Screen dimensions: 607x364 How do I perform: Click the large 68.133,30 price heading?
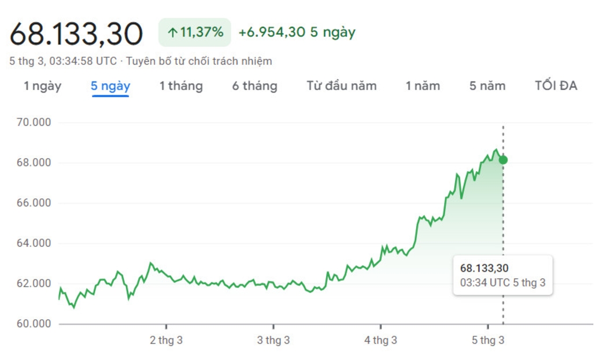pos(76,34)
